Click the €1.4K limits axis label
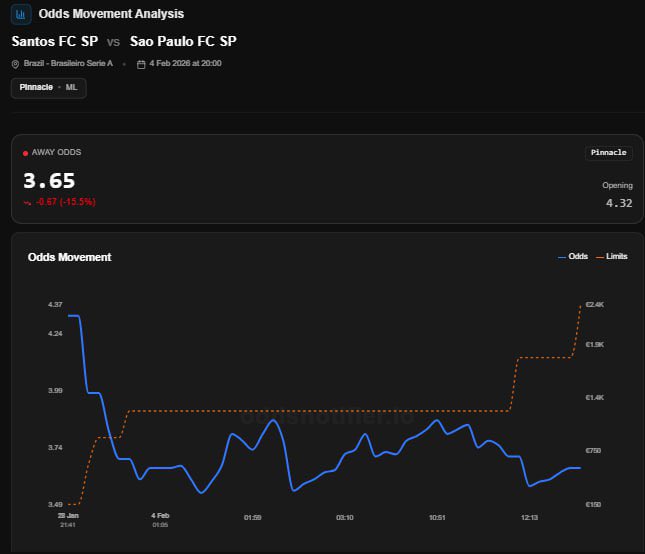Image resolution: width=645 pixels, height=554 pixels. coord(595,397)
